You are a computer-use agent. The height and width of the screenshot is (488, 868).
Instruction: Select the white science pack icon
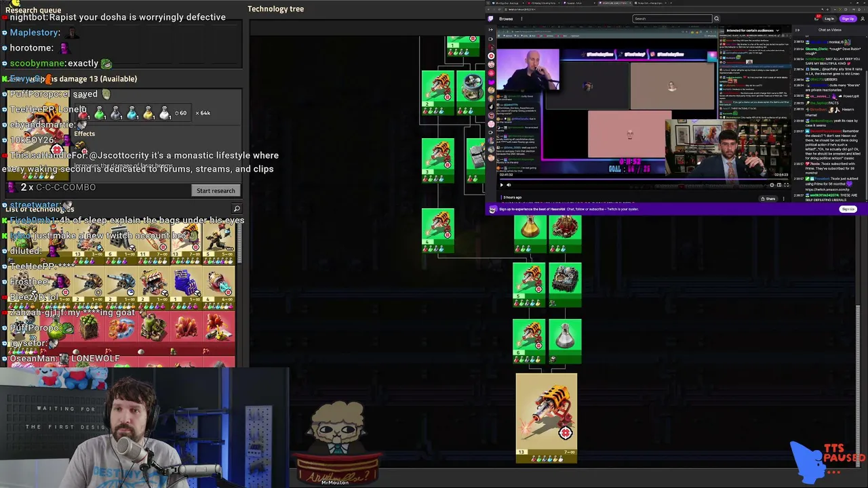click(x=164, y=113)
